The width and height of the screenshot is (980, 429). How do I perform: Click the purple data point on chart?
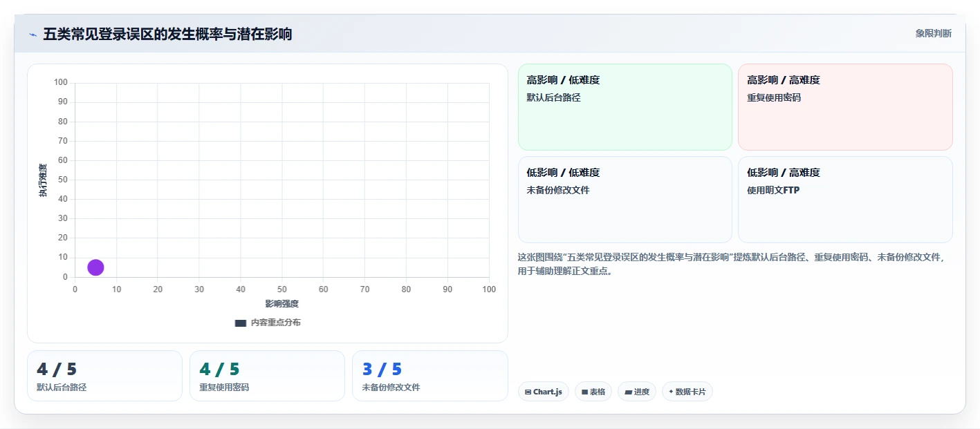(x=95, y=267)
